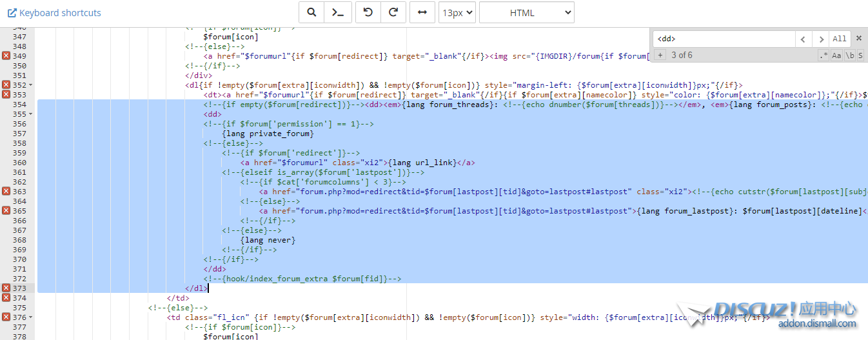Click error icon beside line 363

[x=6, y=192]
